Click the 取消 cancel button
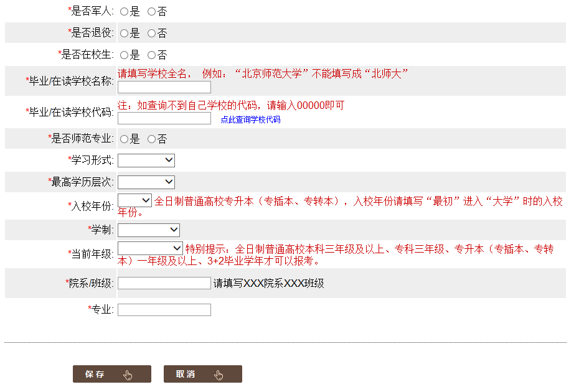Viewport: 584px width, 392px height. (202, 374)
